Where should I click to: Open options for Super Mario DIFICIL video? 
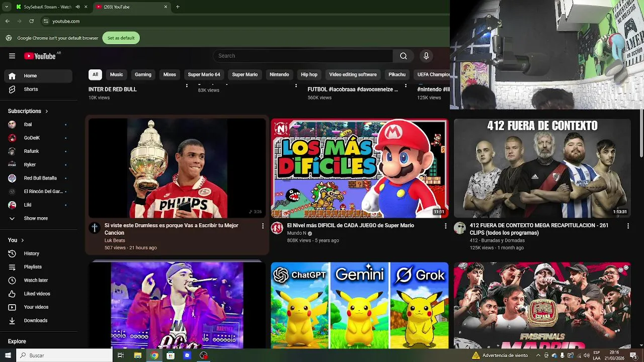[x=445, y=226]
